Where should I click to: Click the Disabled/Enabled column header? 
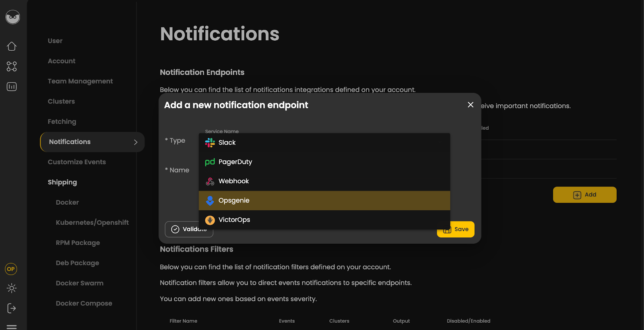coord(469,321)
